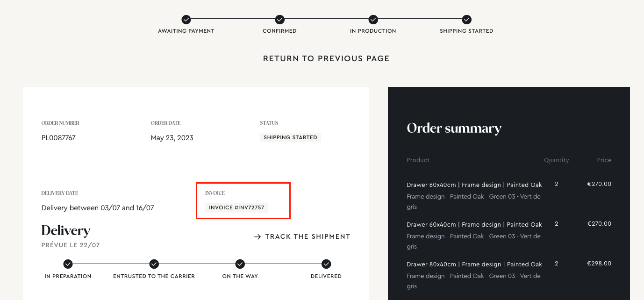Click the On the Way checkmark icon
Screen dimensions: 644x300
pyautogui.click(x=240, y=264)
